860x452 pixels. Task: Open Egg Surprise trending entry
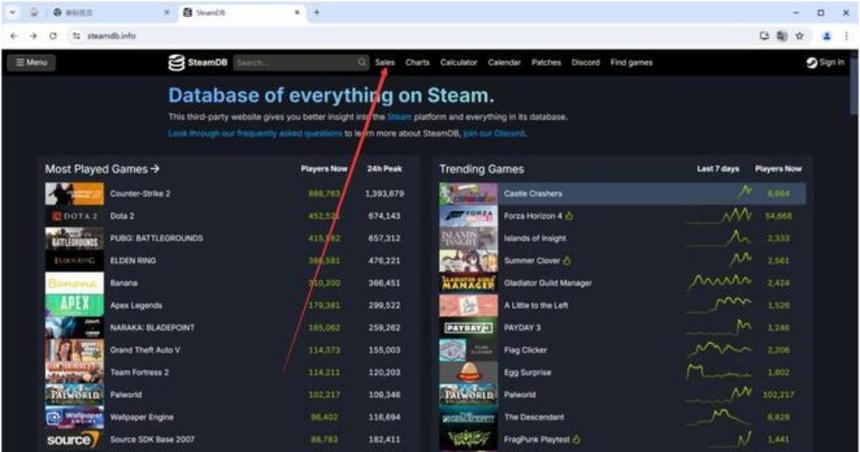(527, 372)
